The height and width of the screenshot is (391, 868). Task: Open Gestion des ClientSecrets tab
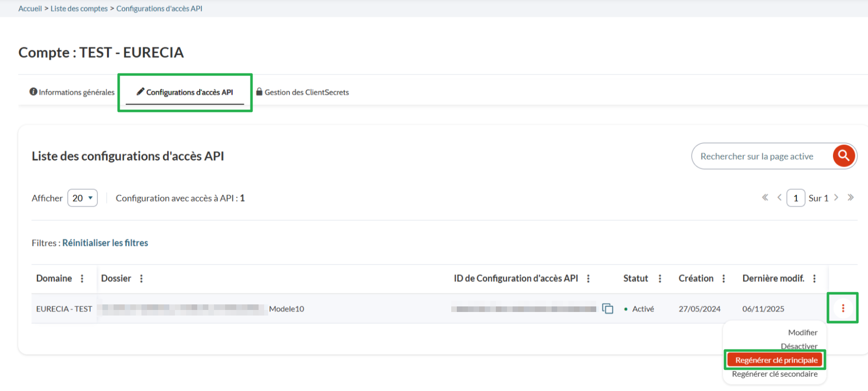pos(303,92)
